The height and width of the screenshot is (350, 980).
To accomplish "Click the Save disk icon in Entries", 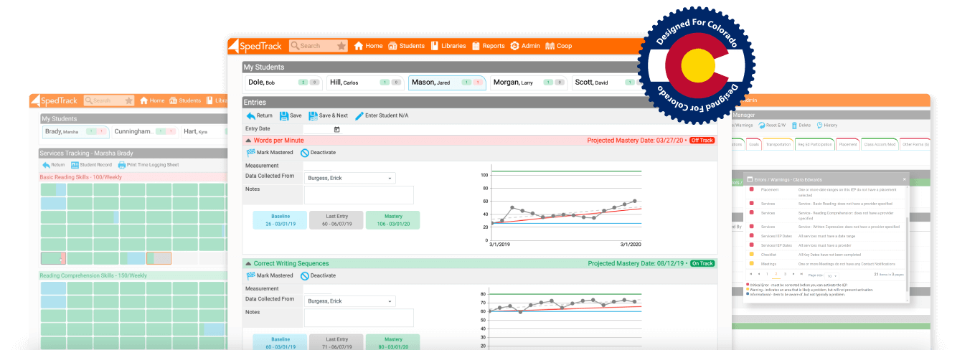I will point(285,115).
